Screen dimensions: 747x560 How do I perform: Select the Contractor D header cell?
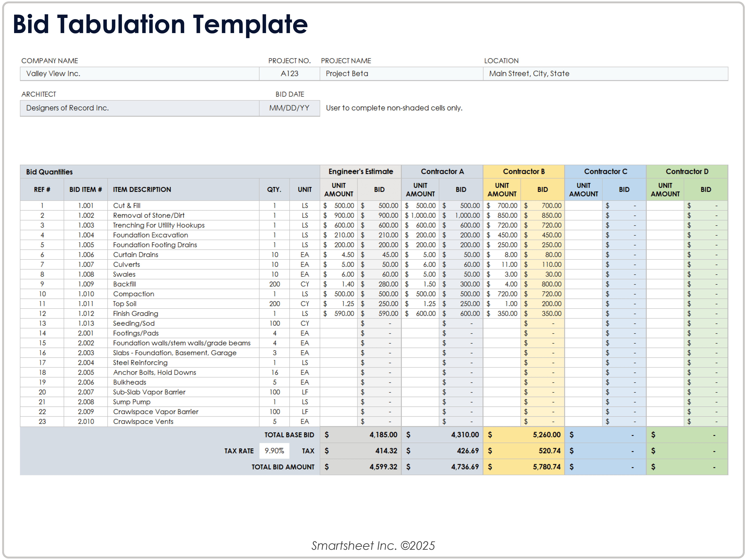(687, 172)
